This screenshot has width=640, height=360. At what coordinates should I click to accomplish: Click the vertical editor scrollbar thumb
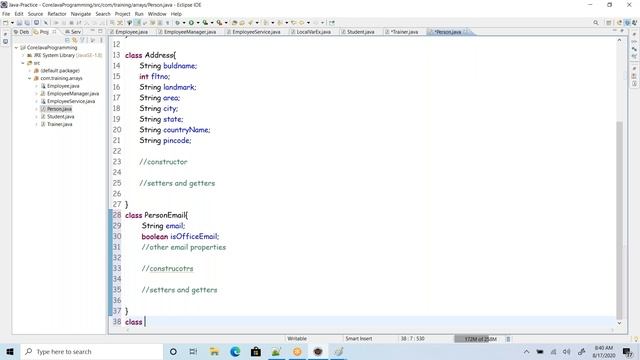tap(619, 219)
